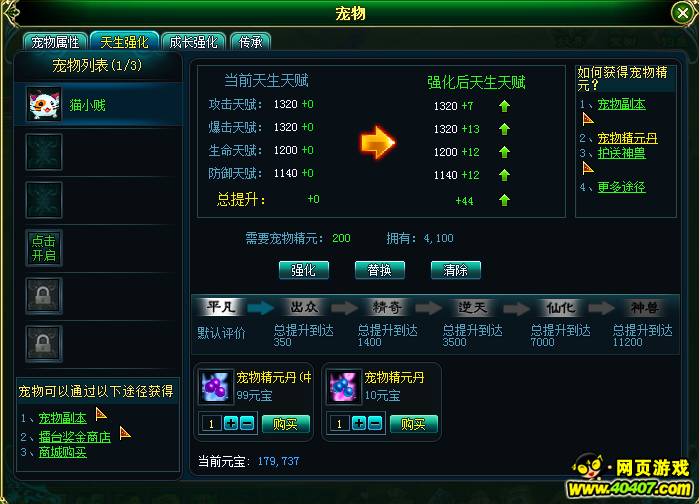This screenshot has height=504, width=699.
Task: Click the 点击开启 pet slot
Action: pyautogui.click(x=44, y=248)
